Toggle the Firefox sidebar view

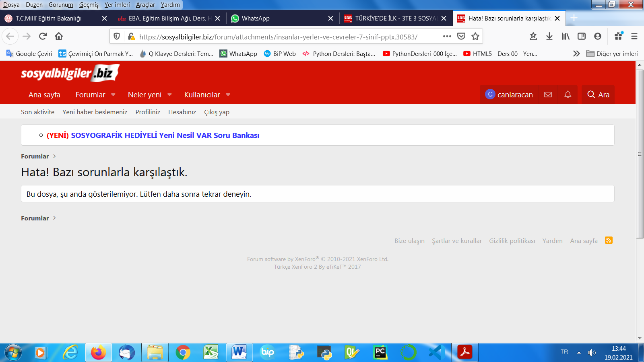point(582,37)
